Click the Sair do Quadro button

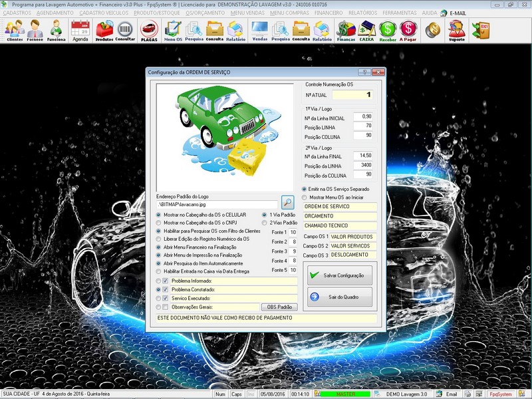(340, 297)
